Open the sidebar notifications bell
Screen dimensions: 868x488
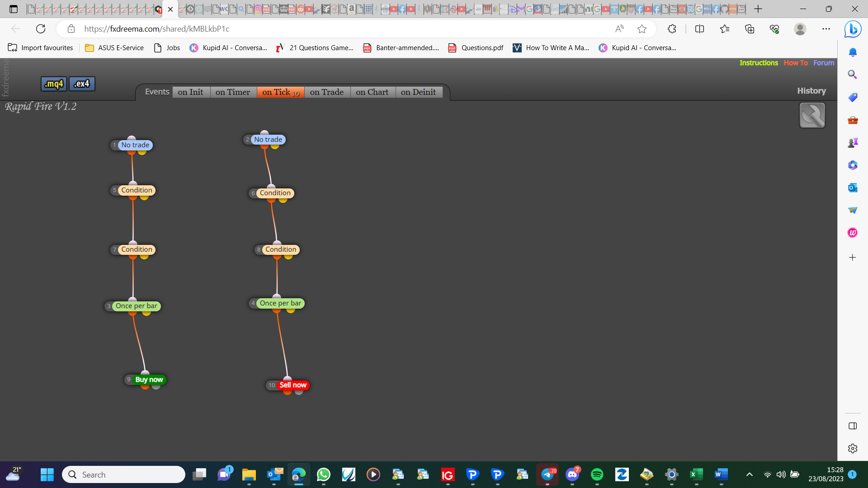click(x=853, y=52)
